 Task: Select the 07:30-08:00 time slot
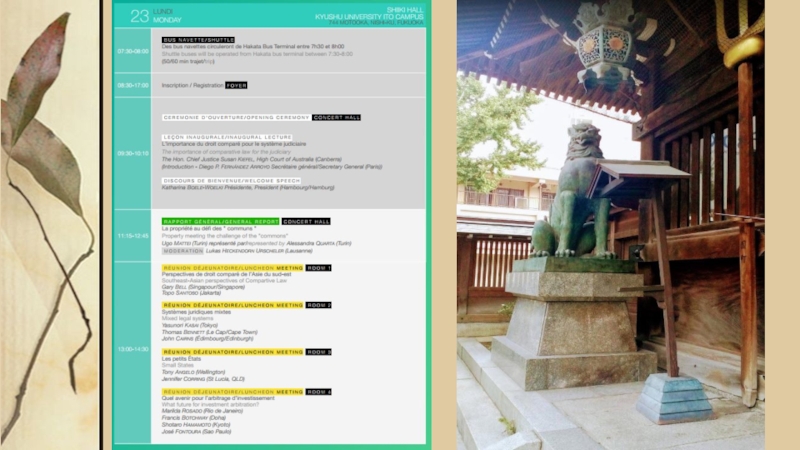point(133,50)
